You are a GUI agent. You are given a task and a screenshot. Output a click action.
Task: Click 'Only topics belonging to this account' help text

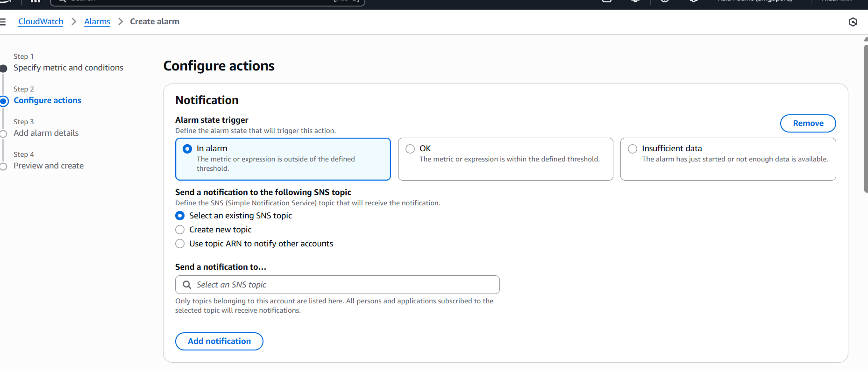pos(334,306)
